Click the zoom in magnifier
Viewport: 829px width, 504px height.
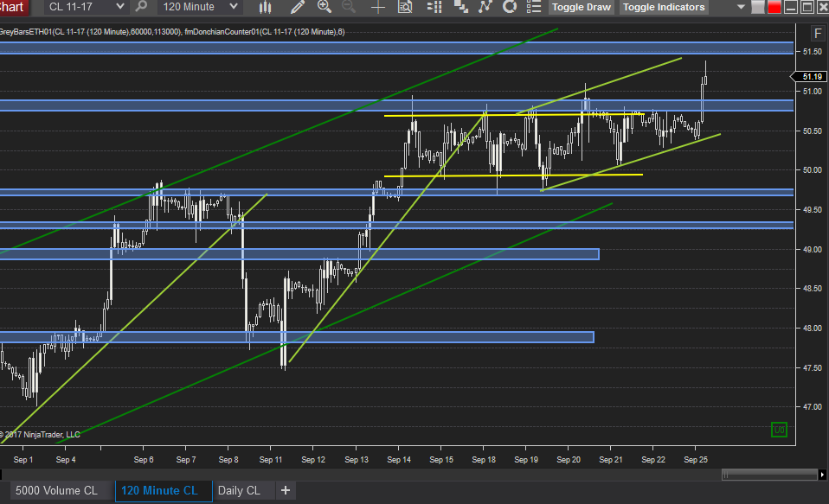click(325, 7)
